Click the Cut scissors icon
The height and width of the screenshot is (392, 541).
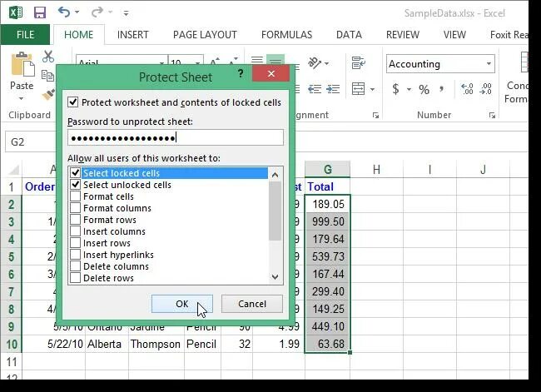(48, 57)
